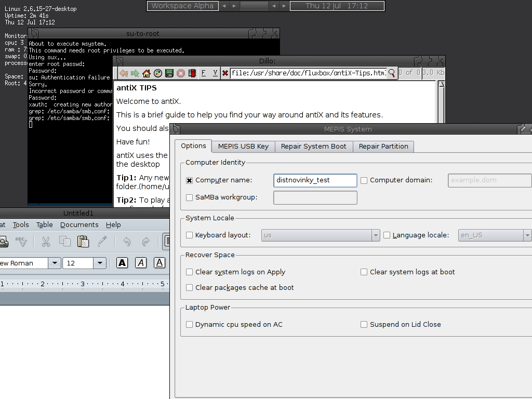This screenshot has height=399, width=532.
Task: Switch to Options tab
Action: (193, 146)
